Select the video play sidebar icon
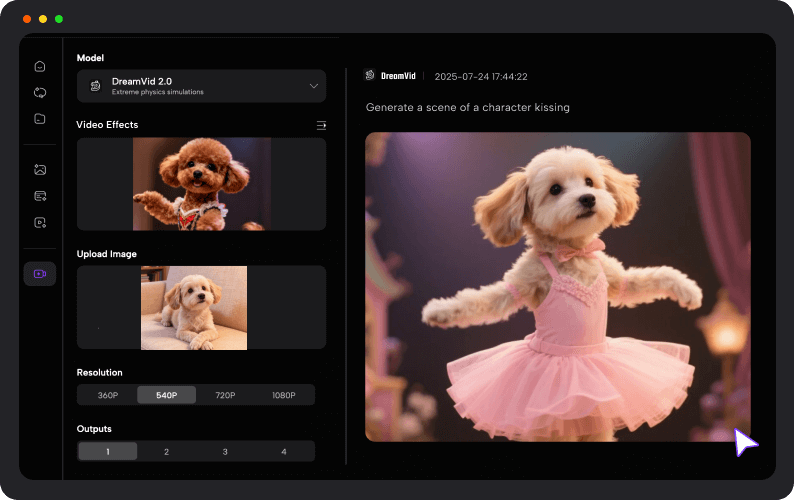Viewport: 794px width, 500px height. [40, 222]
